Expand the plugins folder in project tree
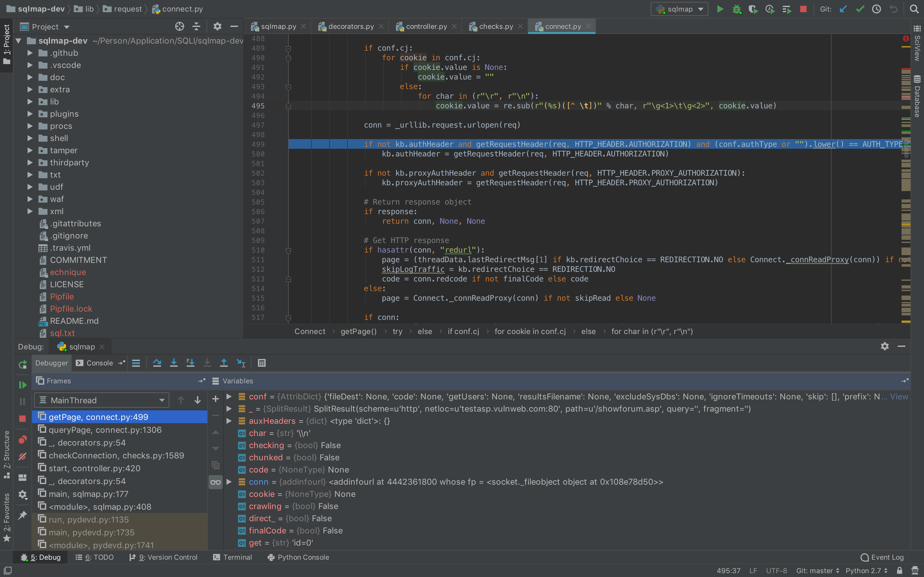Screen dimensions: 924x577 click(x=30, y=114)
